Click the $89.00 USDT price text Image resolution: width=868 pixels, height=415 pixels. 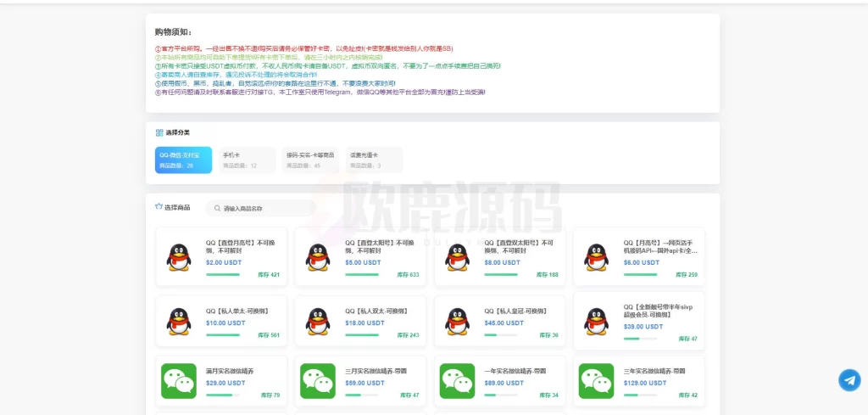click(504, 383)
